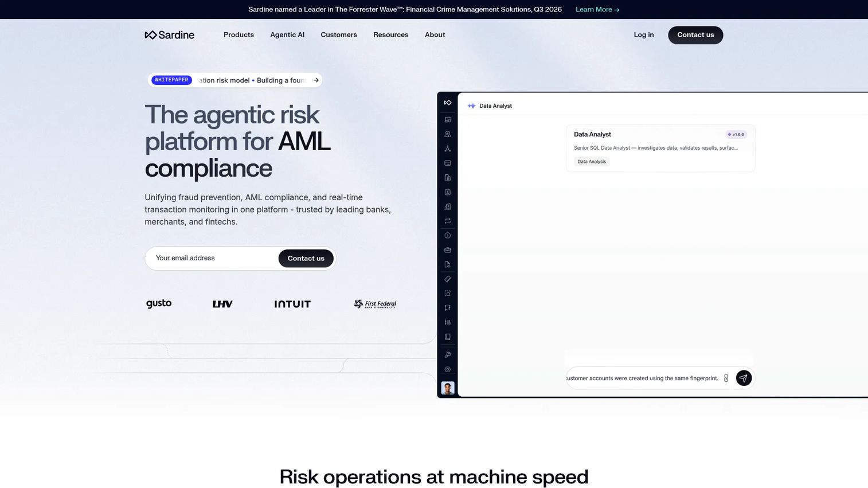Open the About menu

[x=435, y=35]
